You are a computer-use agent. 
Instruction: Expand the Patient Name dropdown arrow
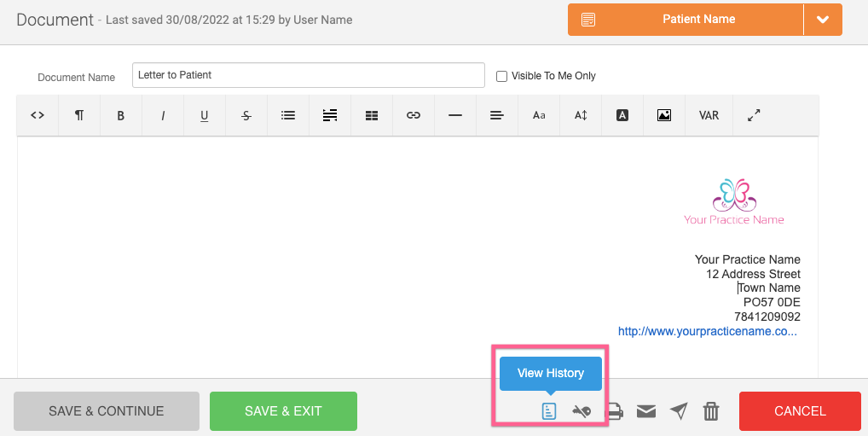point(823,20)
